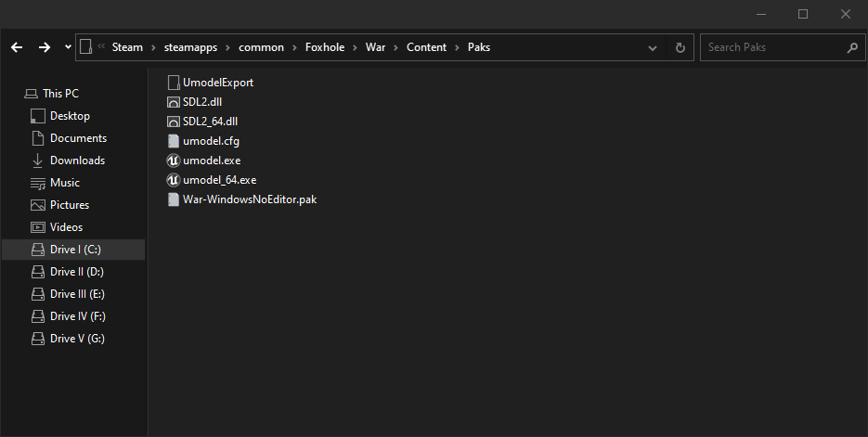Screen dimensions: 868x437
Task: Open the Foxhole breadcrumb folder
Action: (322, 47)
